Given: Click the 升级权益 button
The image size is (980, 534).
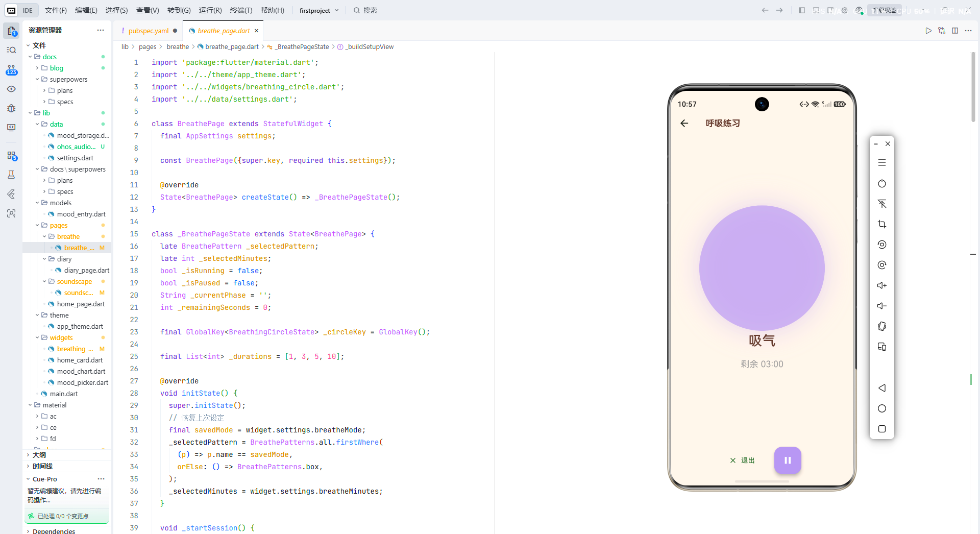Looking at the screenshot, I should [x=885, y=10].
